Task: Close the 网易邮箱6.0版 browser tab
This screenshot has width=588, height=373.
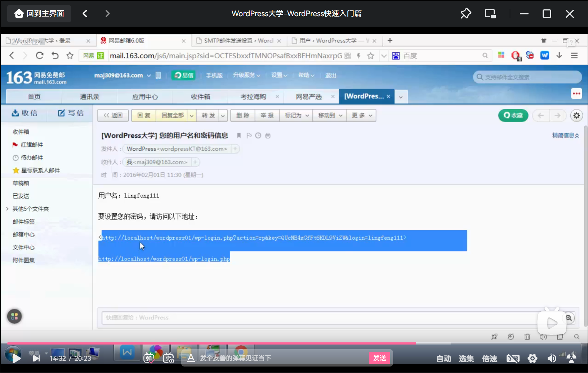Action: [x=184, y=41]
